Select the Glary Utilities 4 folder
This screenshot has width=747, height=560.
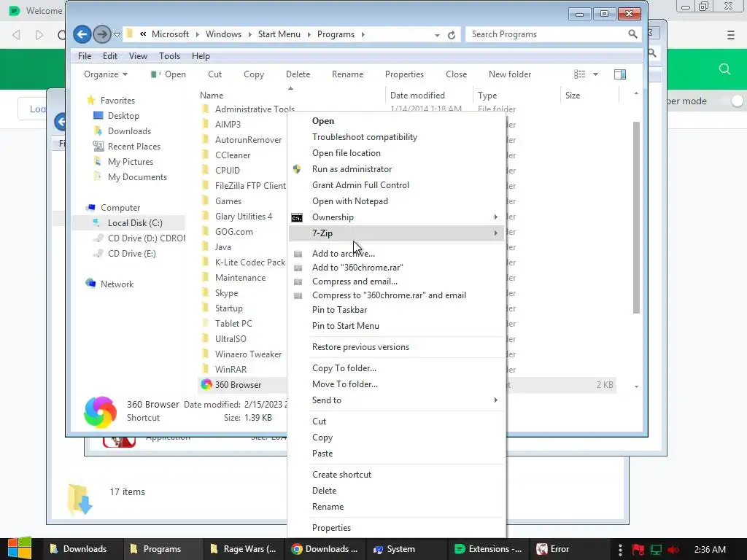(244, 216)
